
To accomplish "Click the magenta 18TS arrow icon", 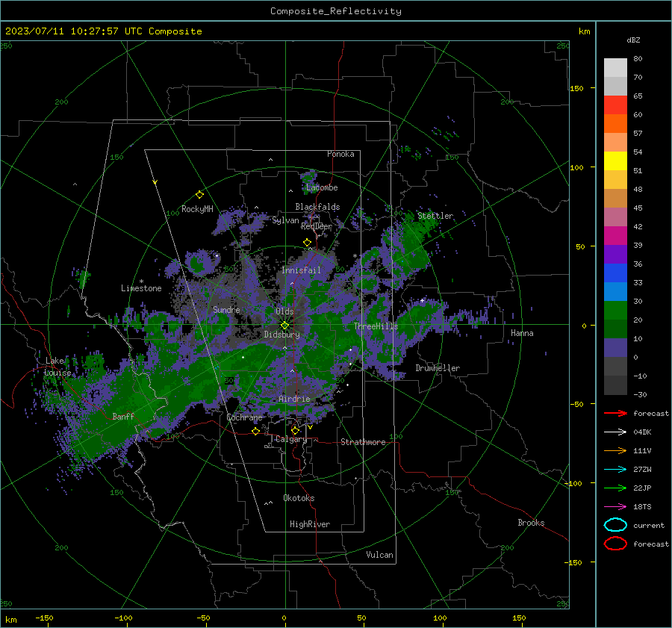I will 615,507.
